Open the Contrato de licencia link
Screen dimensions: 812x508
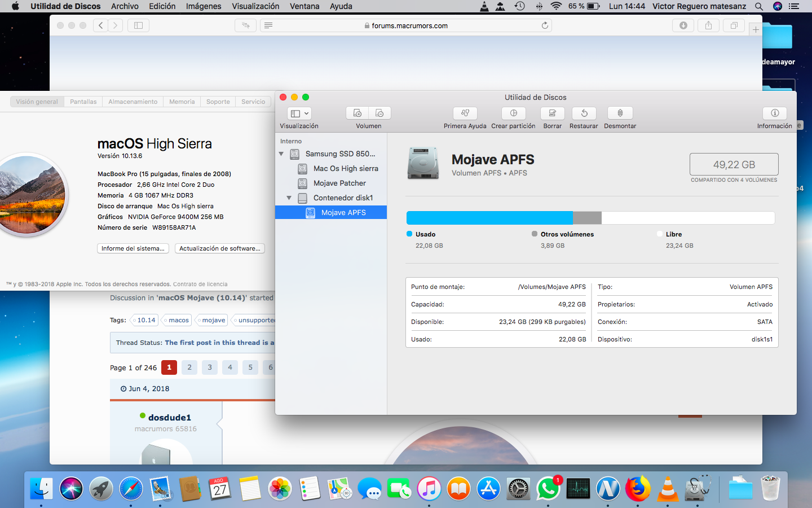coord(200,284)
